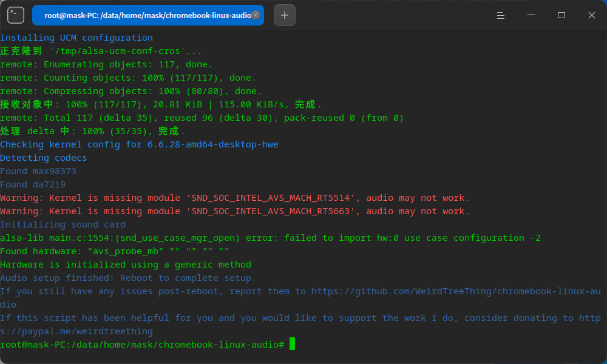
Task: Minimize the terminal window
Action: pos(531,15)
